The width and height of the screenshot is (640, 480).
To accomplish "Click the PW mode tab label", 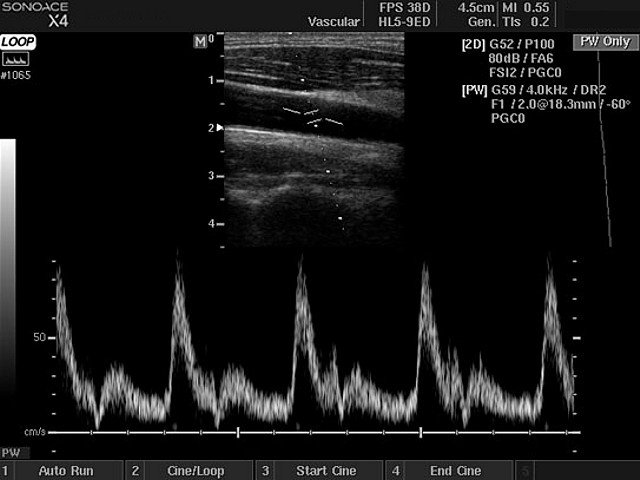I will point(11,453).
